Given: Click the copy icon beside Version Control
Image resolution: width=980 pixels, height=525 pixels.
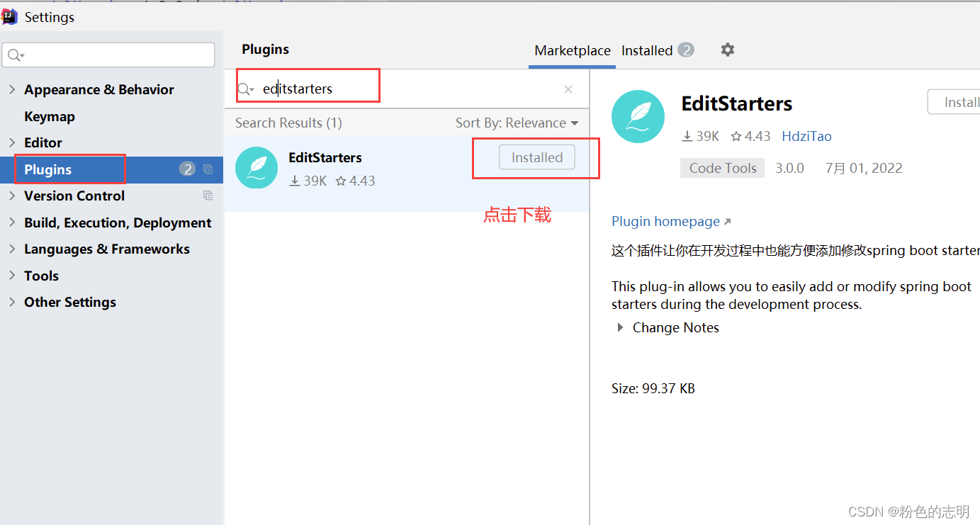Looking at the screenshot, I should coord(208,196).
